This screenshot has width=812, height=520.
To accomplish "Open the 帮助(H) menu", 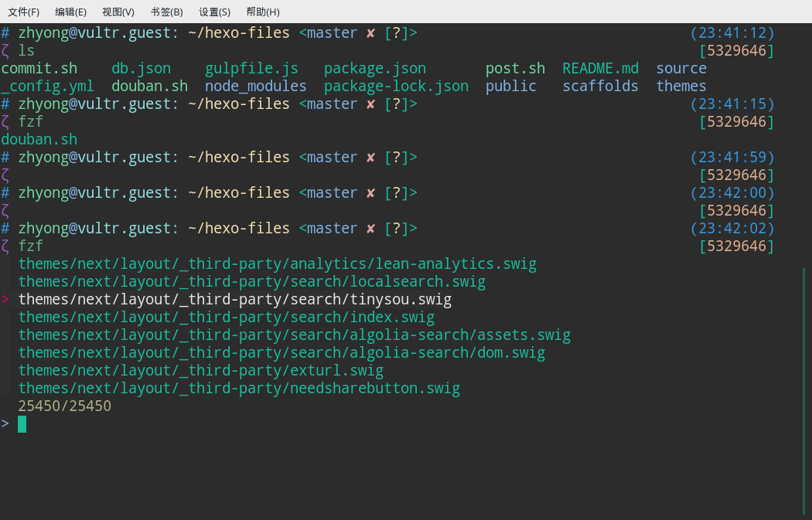I will pos(262,12).
